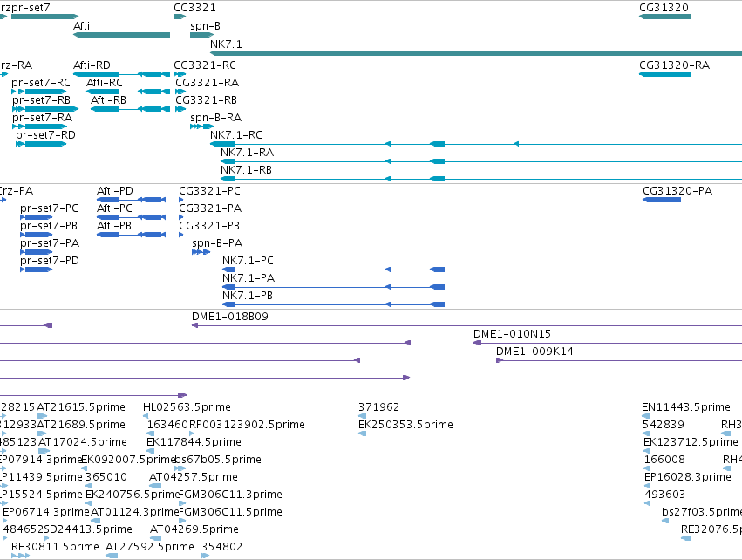Click EST EK250353.5prime
Image resolution: width=742 pixels, height=560 pixels.
click(x=405, y=425)
